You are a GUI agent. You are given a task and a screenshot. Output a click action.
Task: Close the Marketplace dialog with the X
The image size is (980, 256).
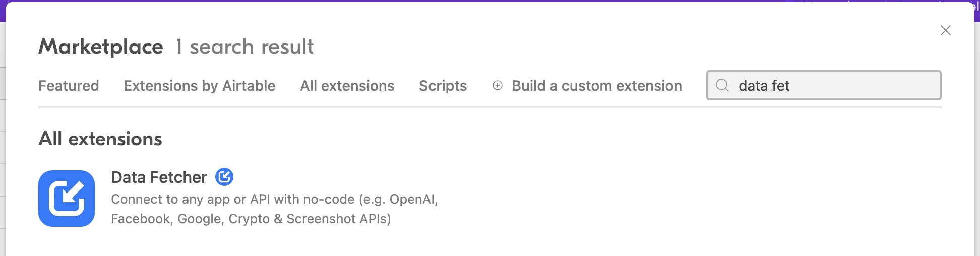946,30
